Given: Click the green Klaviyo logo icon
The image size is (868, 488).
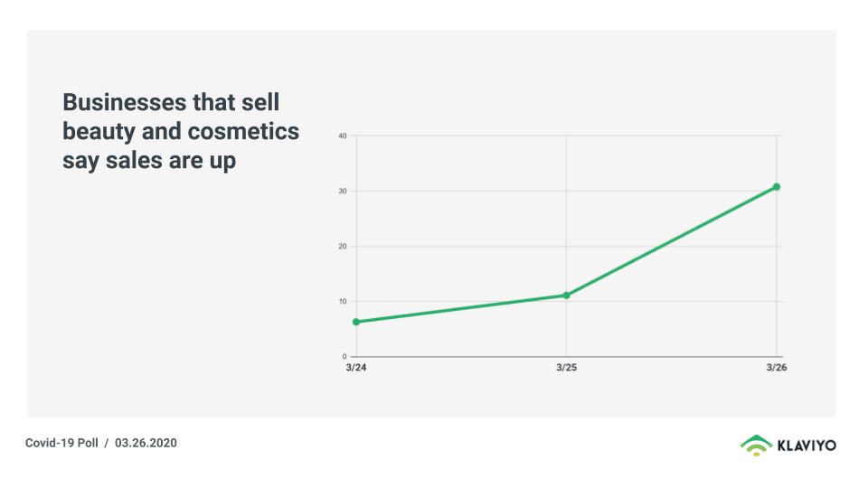Looking at the screenshot, I should coord(756,443).
